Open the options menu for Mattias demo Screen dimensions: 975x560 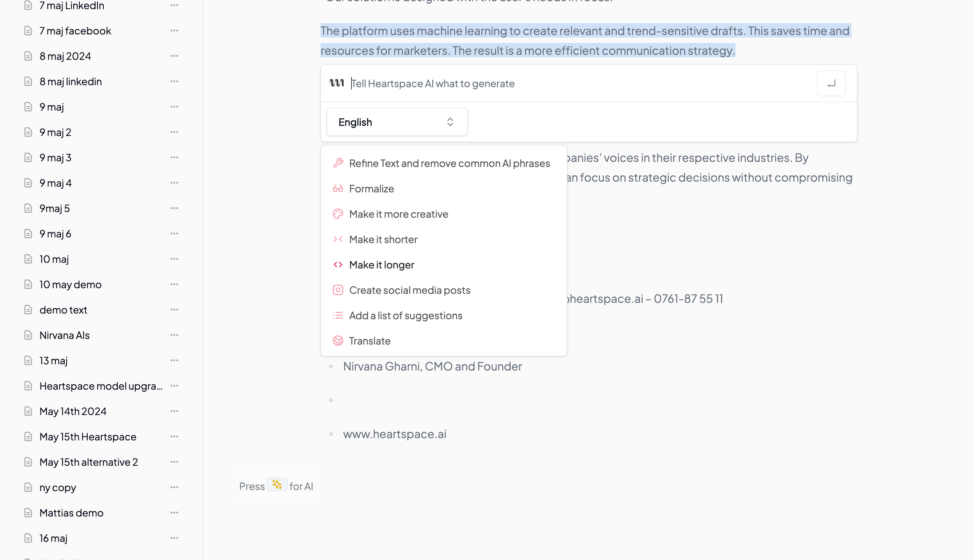pos(174,512)
